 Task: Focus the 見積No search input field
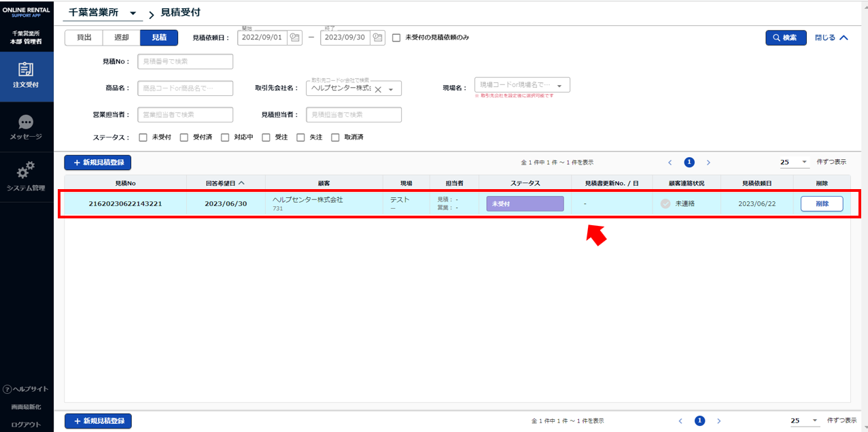185,62
